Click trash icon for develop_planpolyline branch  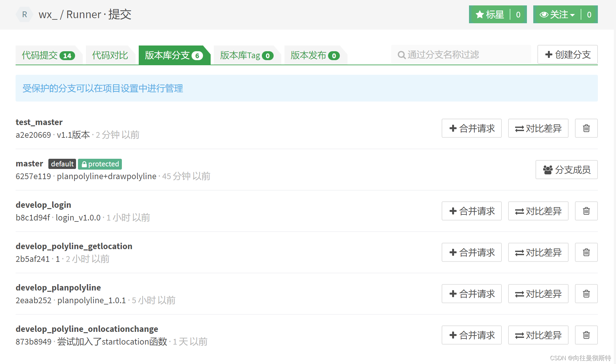tap(586, 294)
